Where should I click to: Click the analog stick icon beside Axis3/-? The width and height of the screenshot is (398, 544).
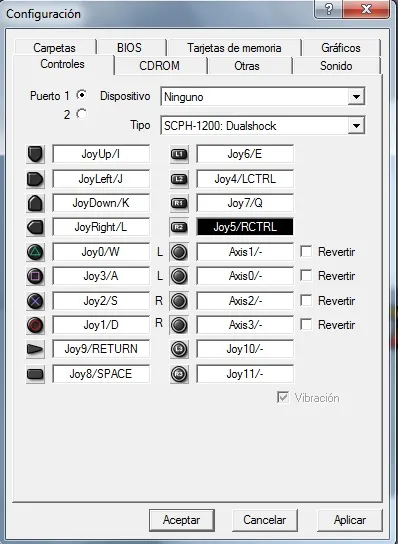point(179,325)
